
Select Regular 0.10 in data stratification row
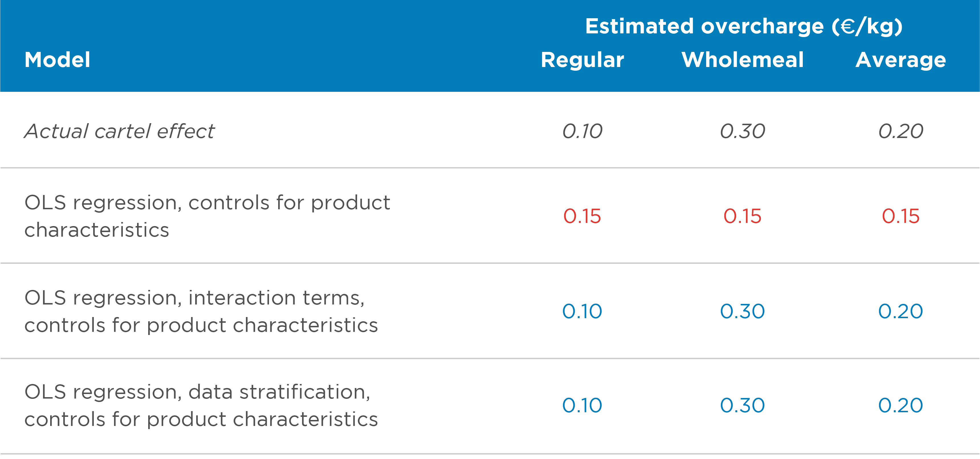pyautogui.click(x=582, y=405)
